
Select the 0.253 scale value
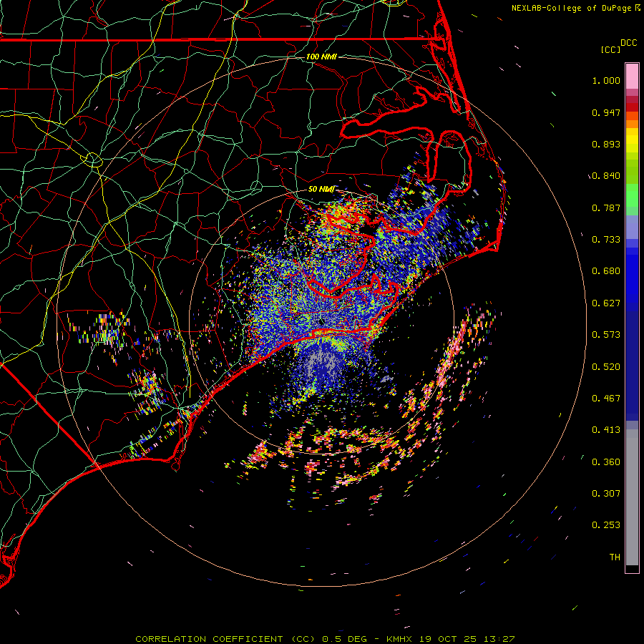606,525
